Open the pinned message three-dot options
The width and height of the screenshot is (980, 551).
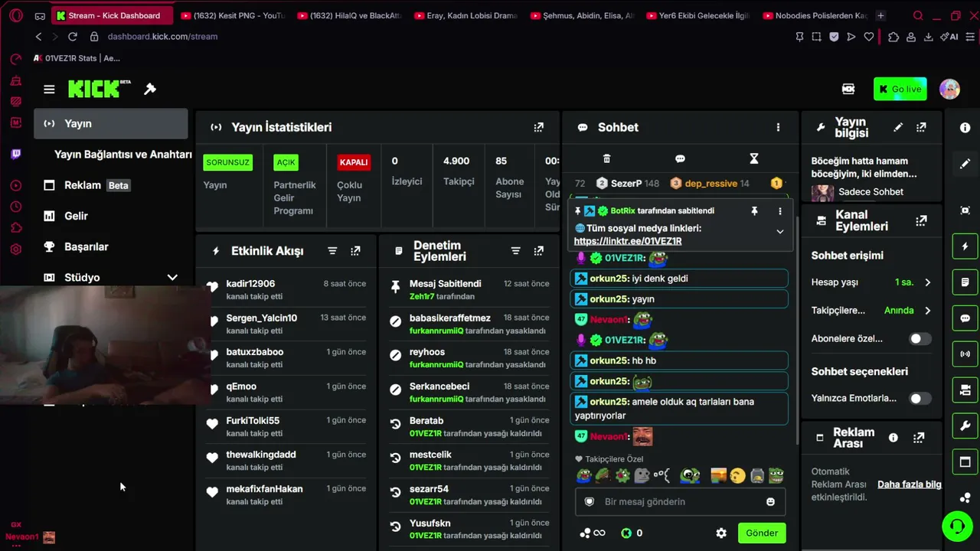tap(780, 211)
